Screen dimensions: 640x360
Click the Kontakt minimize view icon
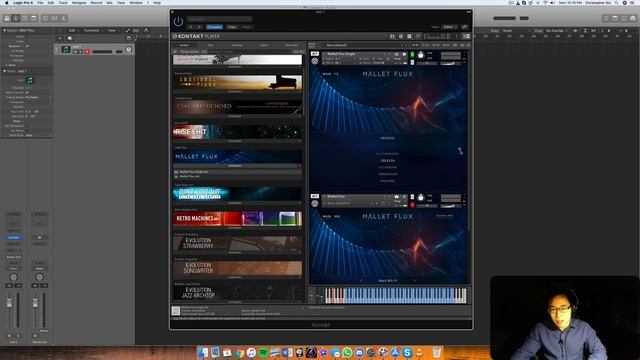tap(418, 36)
